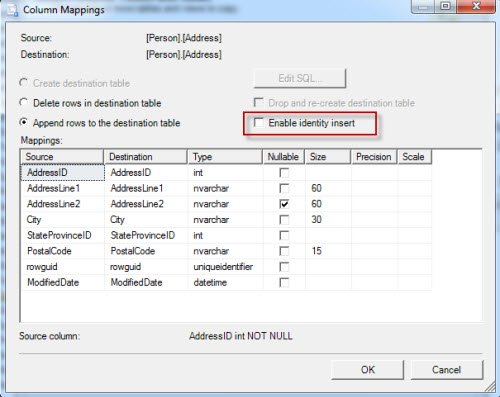Toggle Nullable checkbox for PostalCode row
The width and height of the screenshot is (500, 397).
284,251
